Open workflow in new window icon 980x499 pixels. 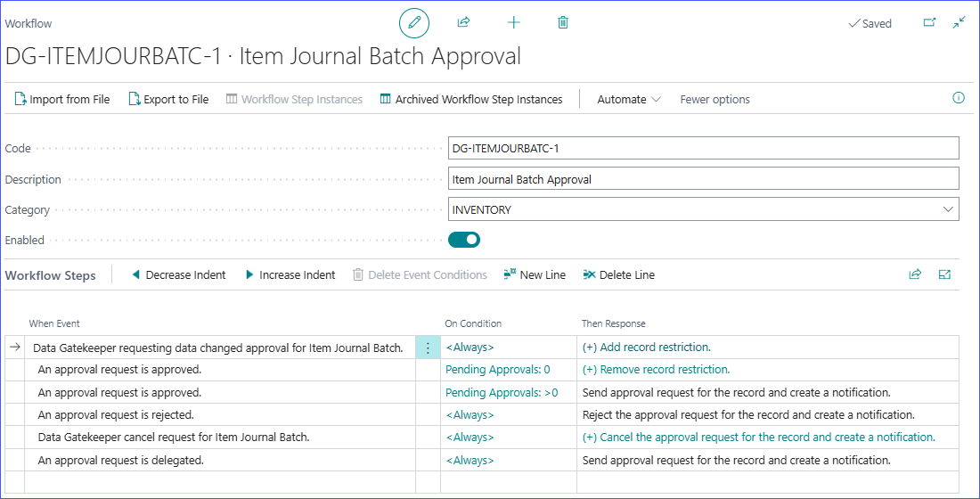tap(929, 23)
